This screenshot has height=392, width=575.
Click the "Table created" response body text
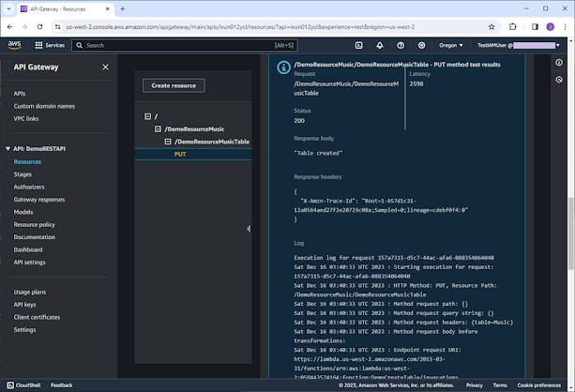318,153
